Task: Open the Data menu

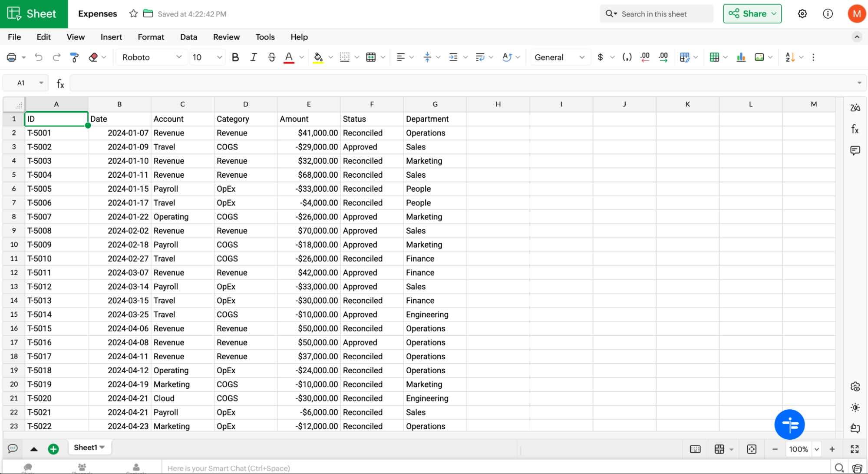Action: (188, 37)
